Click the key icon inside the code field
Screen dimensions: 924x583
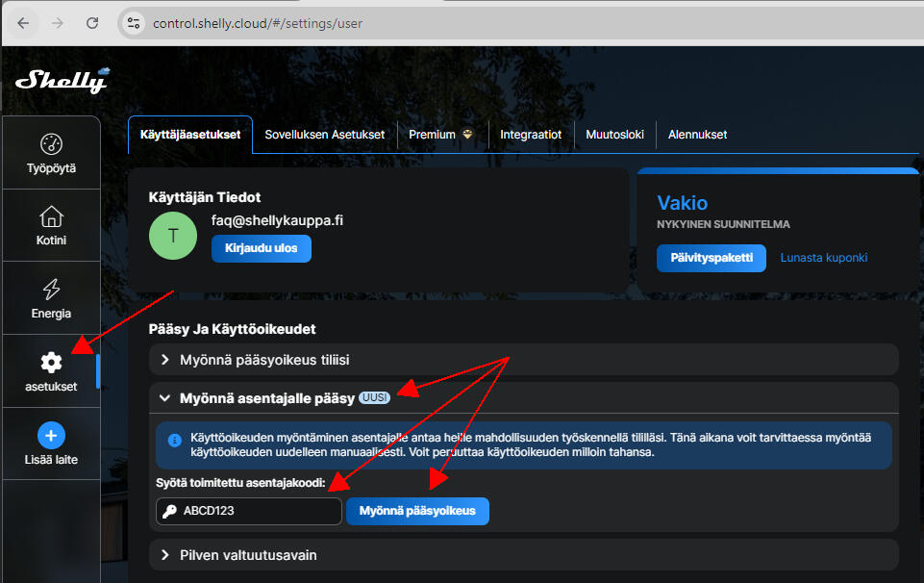click(x=173, y=511)
